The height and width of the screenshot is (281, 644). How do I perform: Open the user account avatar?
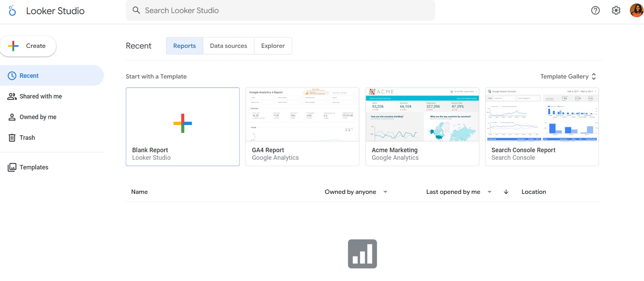[636, 10]
